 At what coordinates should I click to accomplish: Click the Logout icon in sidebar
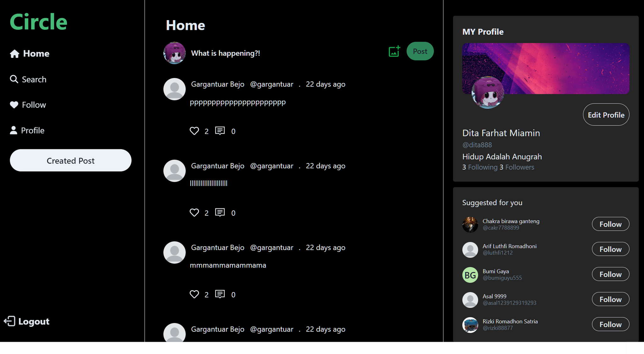pyautogui.click(x=10, y=322)
